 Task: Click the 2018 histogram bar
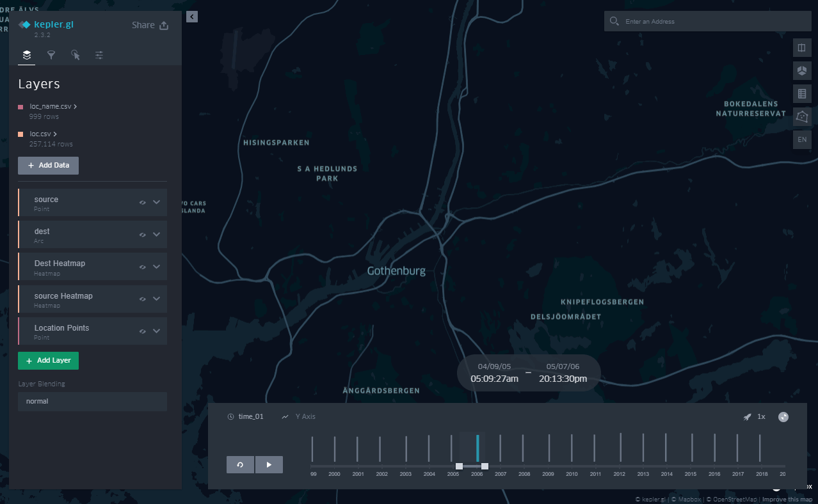760,448
